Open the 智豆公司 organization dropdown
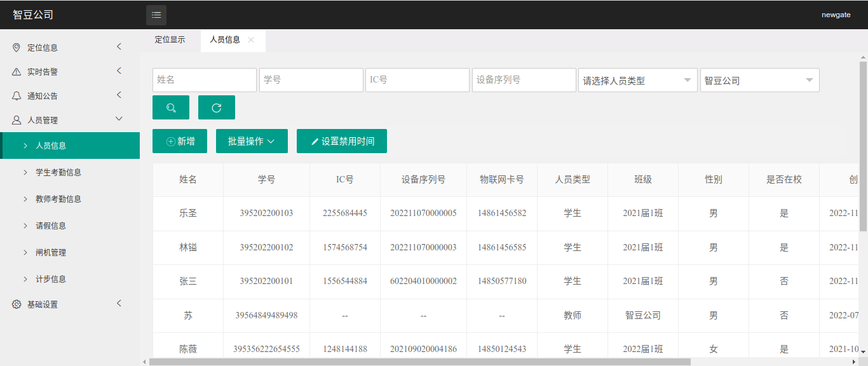 click(x=759, y=80)
